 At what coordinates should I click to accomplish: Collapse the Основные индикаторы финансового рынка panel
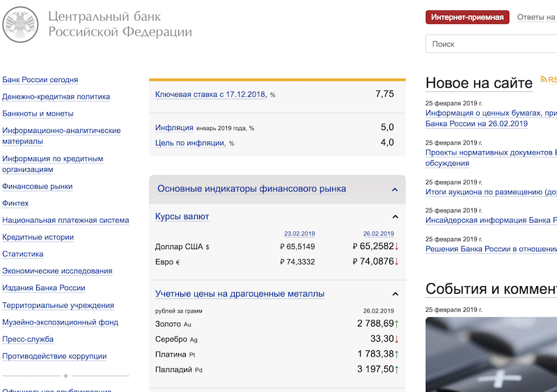pyautogui.click(x=395, y=189)
